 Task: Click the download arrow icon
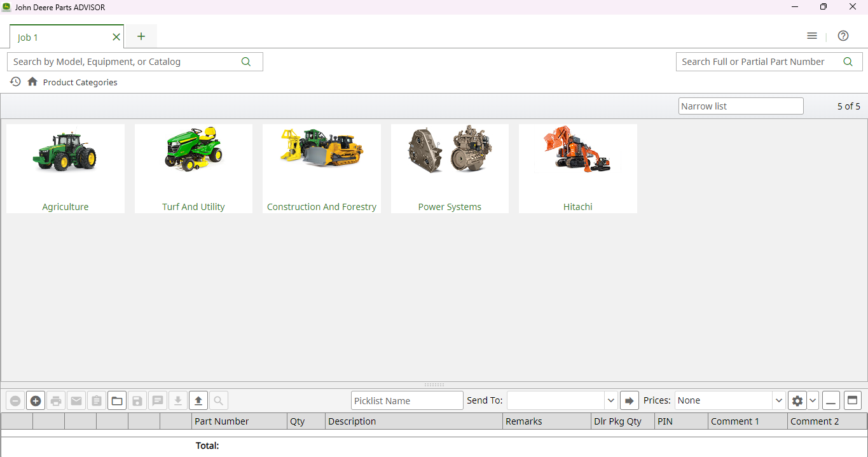pyautogui.click(x=178, y=401)
